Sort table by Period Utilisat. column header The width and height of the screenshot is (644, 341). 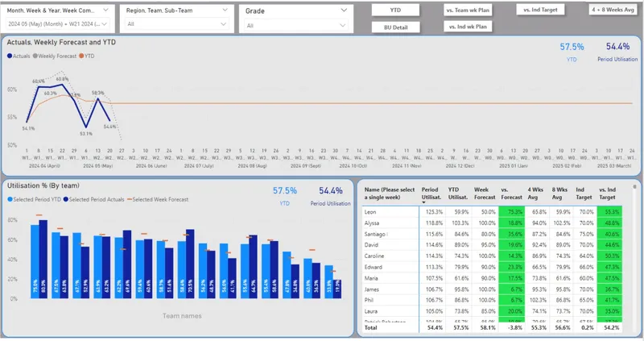pyautogui.click(x=431, y=193)
